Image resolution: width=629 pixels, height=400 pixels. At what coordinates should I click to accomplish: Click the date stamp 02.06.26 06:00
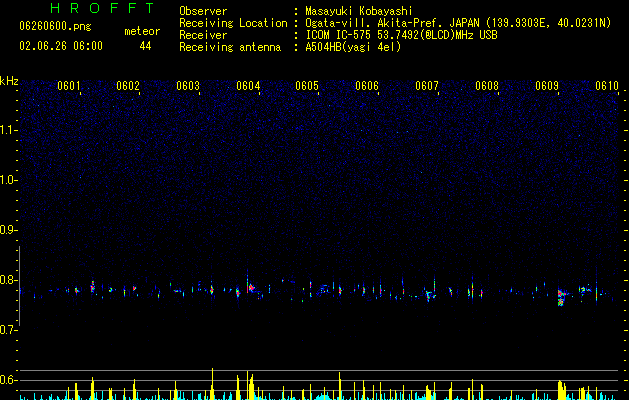pyautogui.click(x=61, y=46)
